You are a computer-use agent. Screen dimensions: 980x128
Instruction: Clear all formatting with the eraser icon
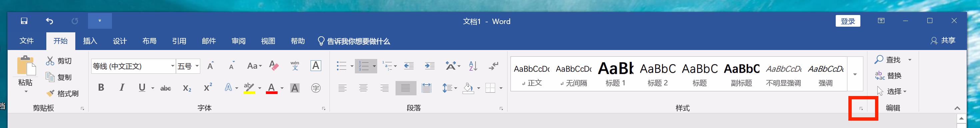[274, 66]
